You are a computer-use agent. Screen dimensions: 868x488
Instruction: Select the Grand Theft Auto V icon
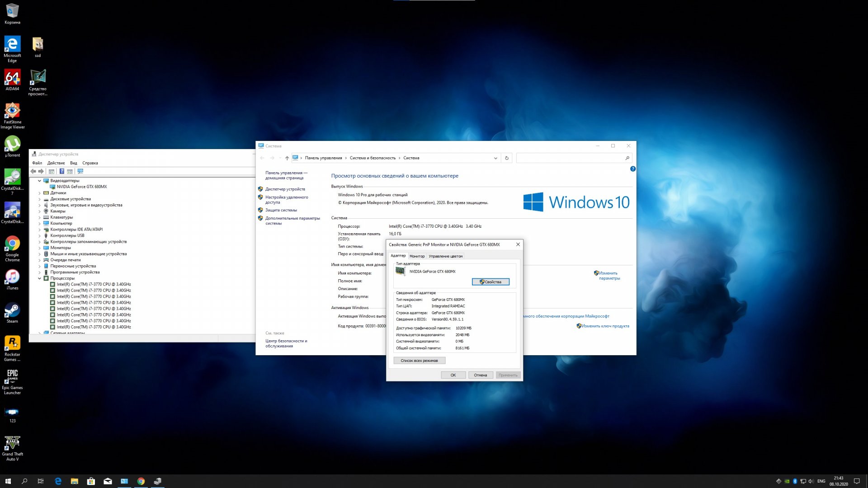coord(12,448)
